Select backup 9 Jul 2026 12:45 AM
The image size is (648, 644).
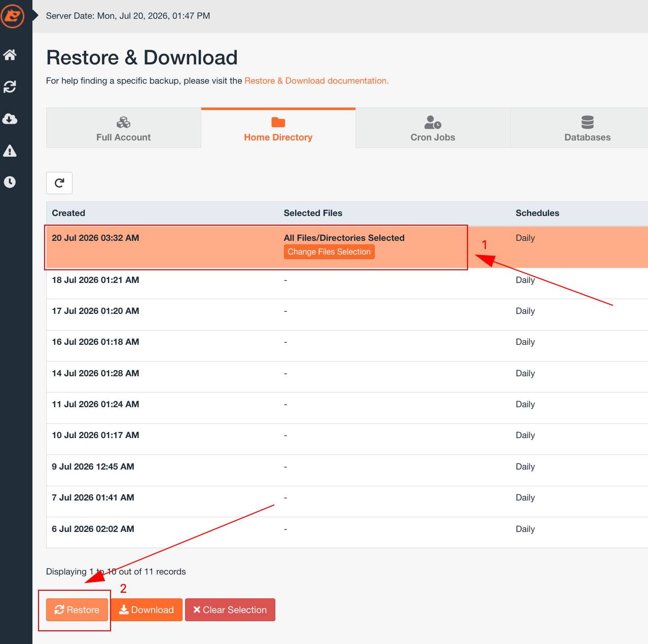[347, 471]
